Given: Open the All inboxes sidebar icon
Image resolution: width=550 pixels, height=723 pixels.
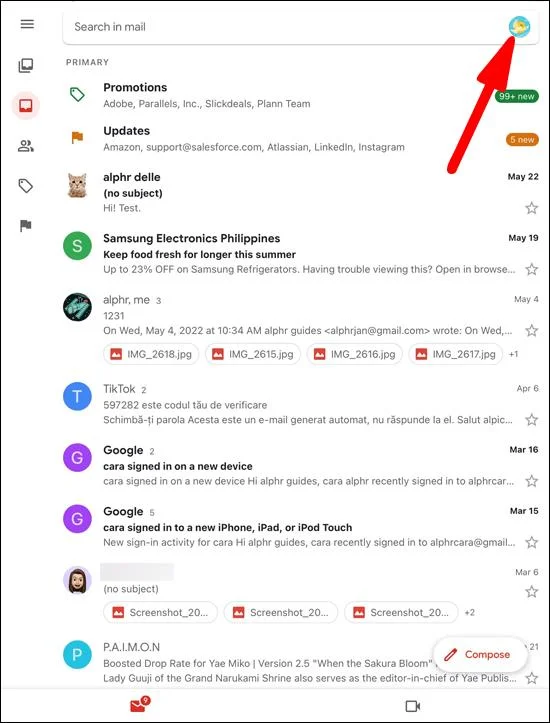Looking at the screenshot, I should (26, 65).
